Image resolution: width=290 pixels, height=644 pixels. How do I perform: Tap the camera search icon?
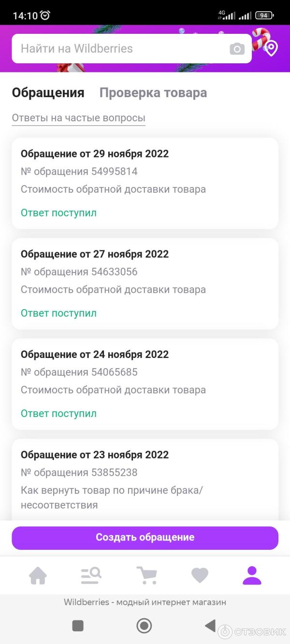point(237,49)
